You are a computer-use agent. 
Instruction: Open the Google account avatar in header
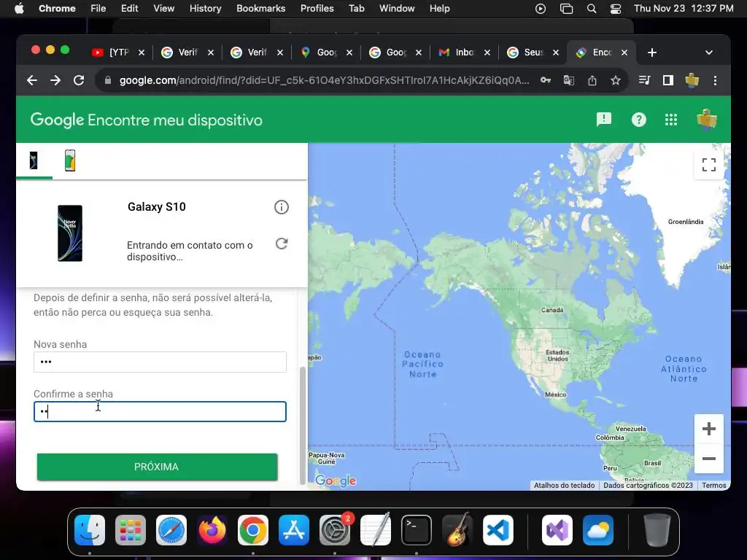click(706, 120)
